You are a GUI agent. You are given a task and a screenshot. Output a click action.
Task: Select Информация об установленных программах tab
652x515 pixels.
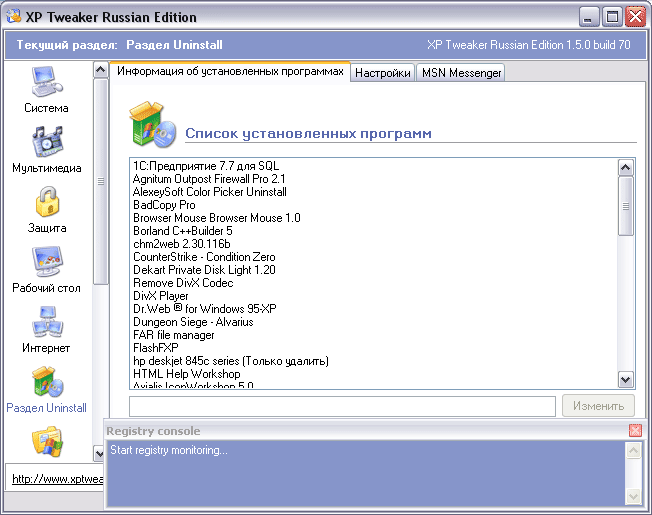[x=229, y=72]
